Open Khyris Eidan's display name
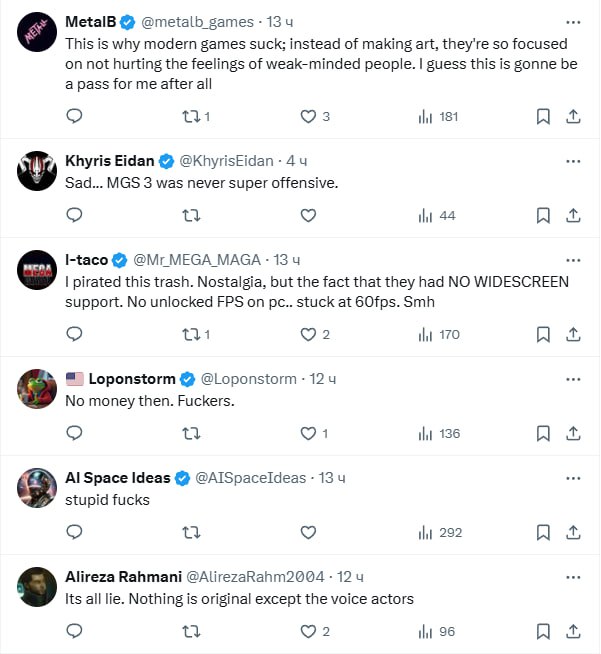Viewport: 601px width, 654px height. (110, 160)
